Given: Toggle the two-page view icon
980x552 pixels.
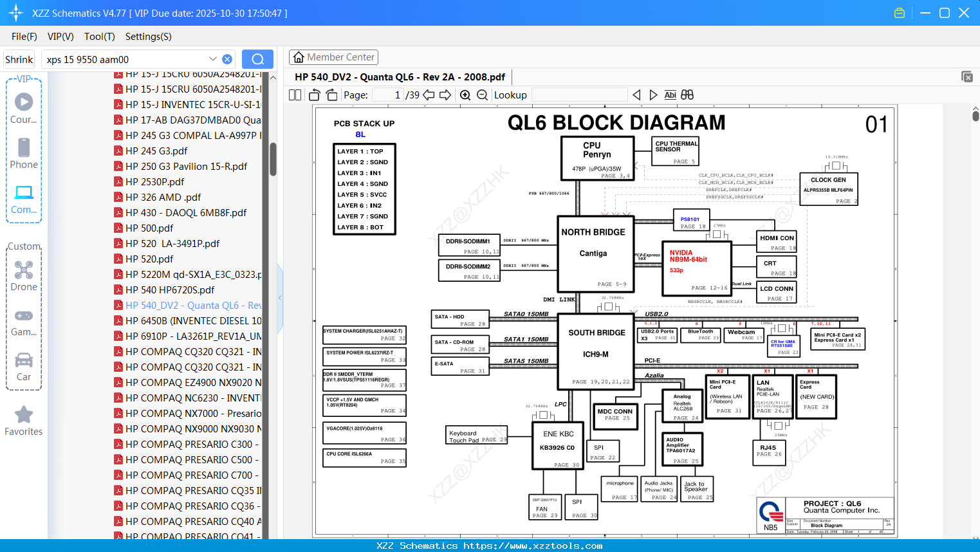Looking at the screenshot, I should click(x=295, y=95).
